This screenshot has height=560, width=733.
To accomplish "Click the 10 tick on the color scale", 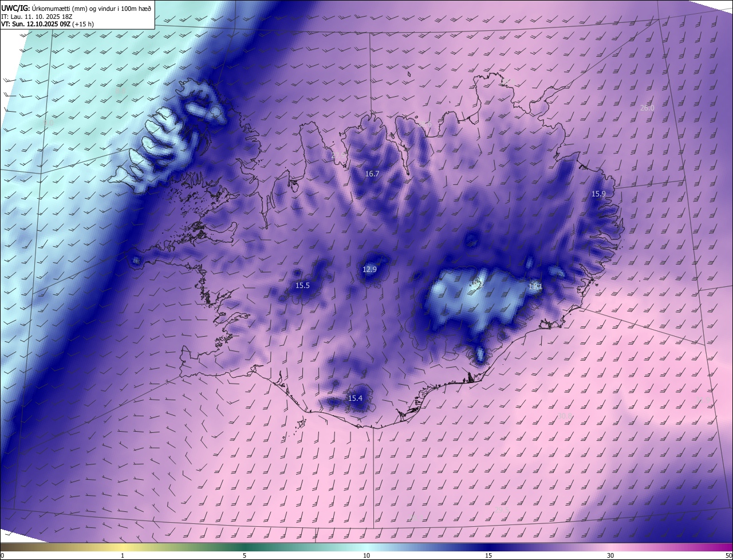I will click(x=366, y=555).
